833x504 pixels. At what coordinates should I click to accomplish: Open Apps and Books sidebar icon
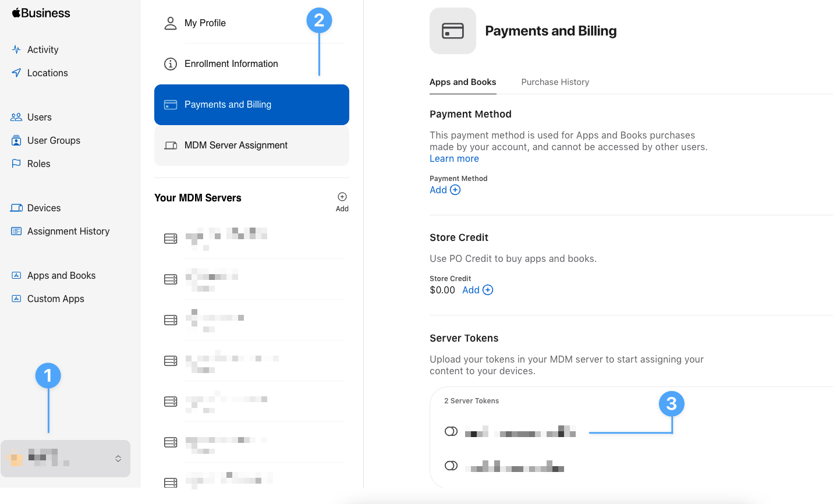(x=16, y=275)
